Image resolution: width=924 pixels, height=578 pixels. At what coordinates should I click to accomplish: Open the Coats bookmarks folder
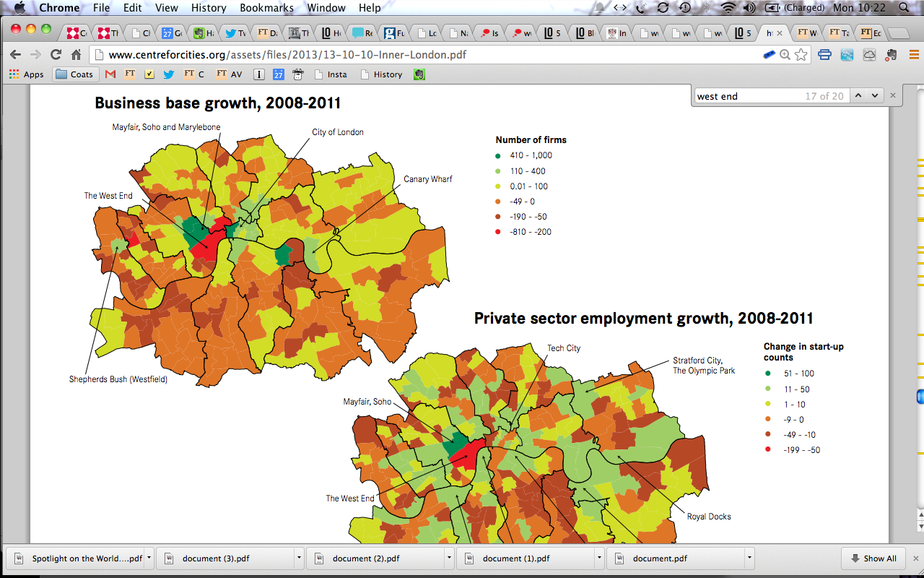[74, 74]
